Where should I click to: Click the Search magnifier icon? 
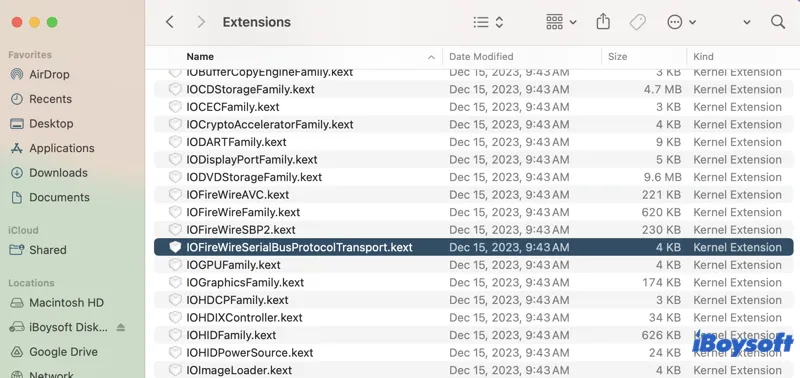tap(778, 21)
